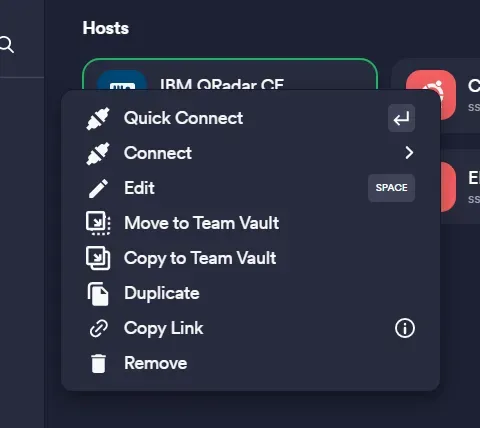Image resolution: width=480 pixels, height=428 pixels.
Task: Click the Copy to Team Vault icon
Action: 98,258
